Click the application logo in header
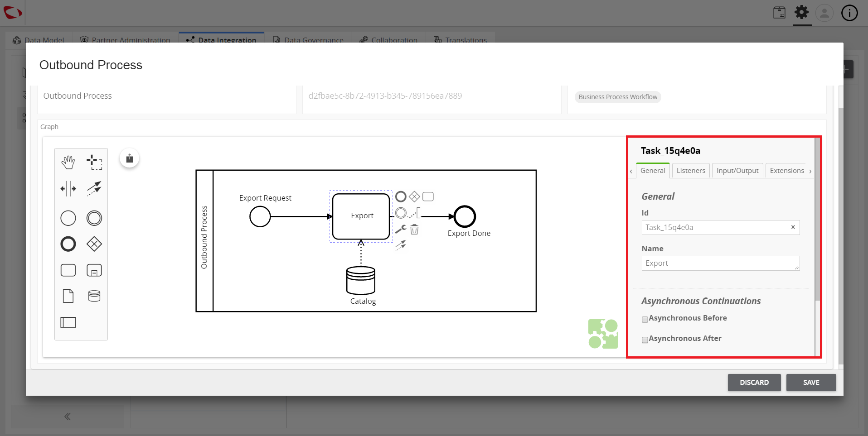This screenshot has width=868, height=436. [13, 12]
